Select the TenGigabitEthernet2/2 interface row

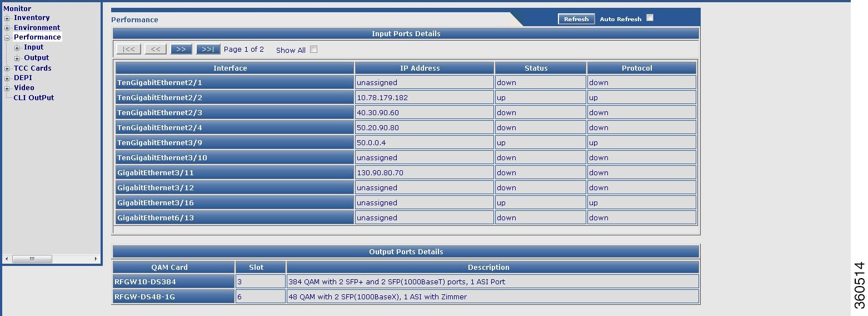[406, 97]
